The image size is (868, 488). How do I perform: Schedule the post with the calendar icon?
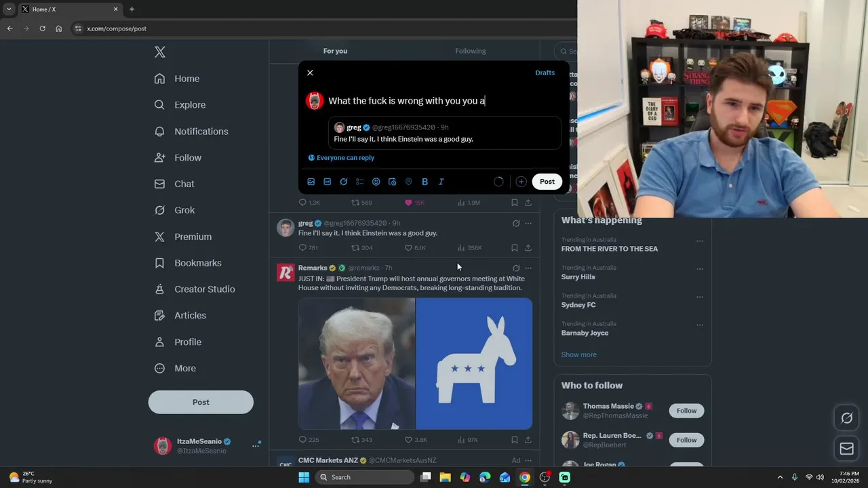[393, 182]
